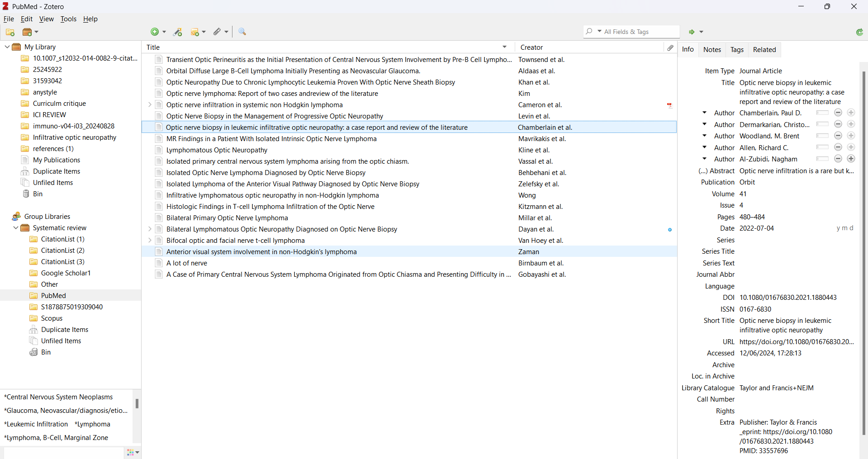Remove author Al-Zubidi with minus button
Image resolution: width=868 pixels, height=459 pixels.
click(838, 159)
